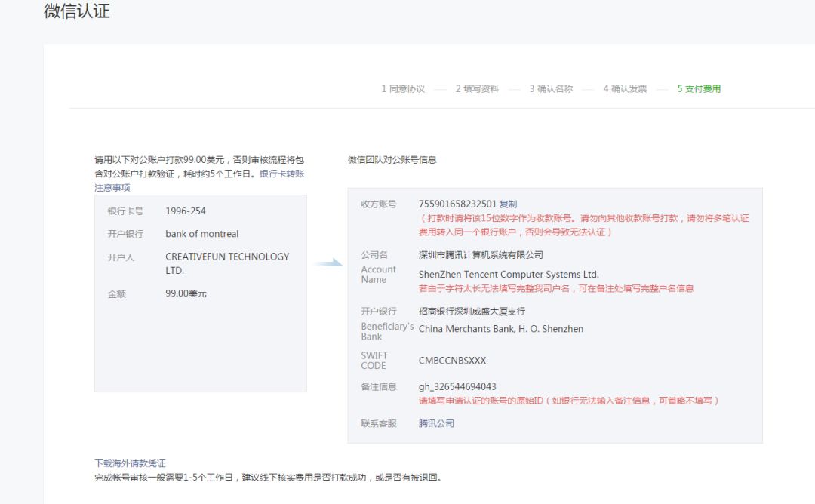Click bank card number 1996-254
This screenshot has width=815, height=504.
(186, 211)
